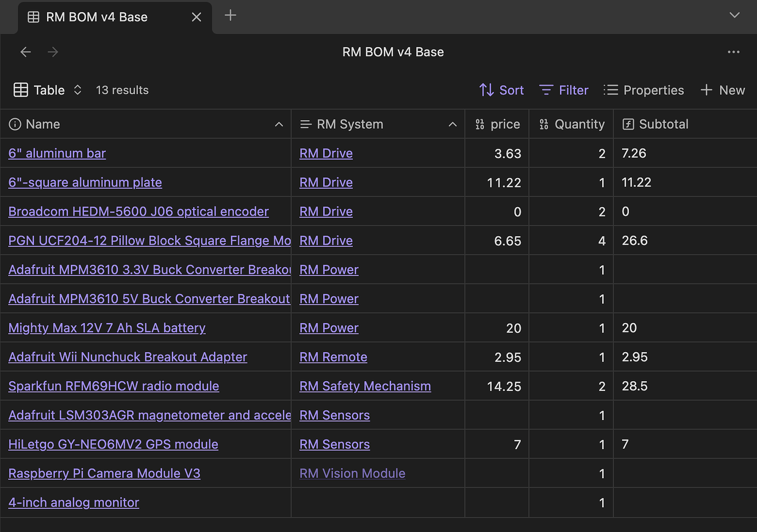Open the RM Safety Mechanism link
Viewport: 757px width, 532px height.
pos(365,386)
